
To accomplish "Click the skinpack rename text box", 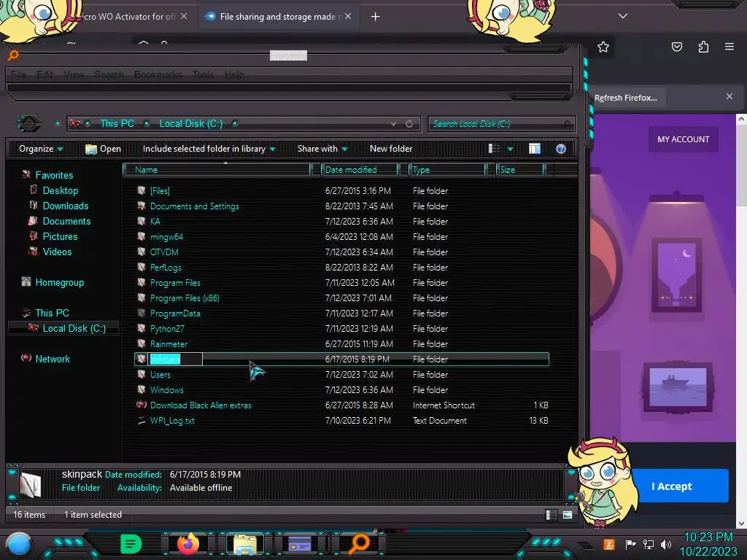I will tap(176, 359).
